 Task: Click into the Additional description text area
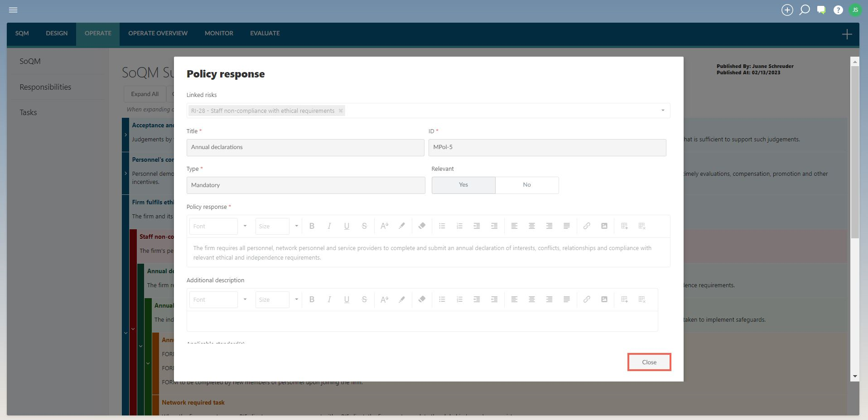tap(422, 321)
